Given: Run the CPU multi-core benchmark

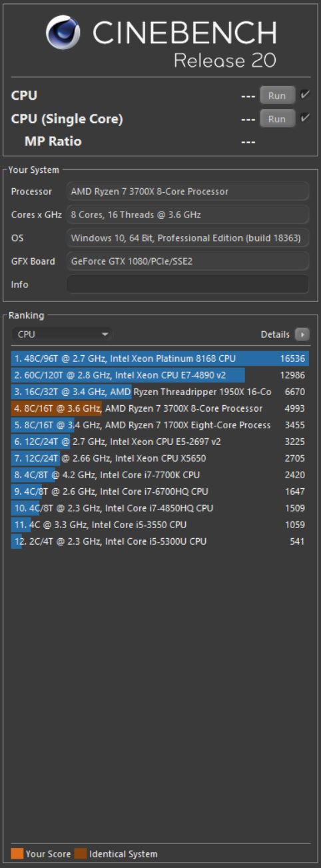Looking at the screenshot, I should point(277,95).
